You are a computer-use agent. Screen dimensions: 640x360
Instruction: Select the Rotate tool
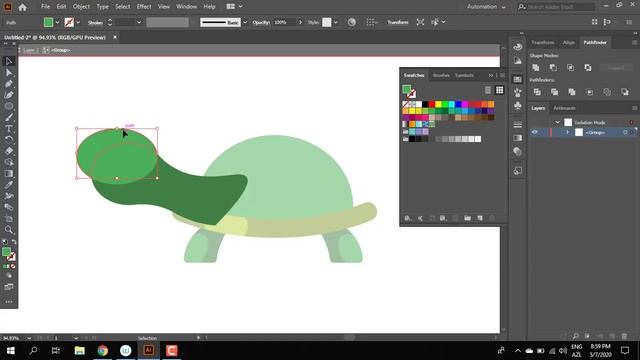point(9,140)
